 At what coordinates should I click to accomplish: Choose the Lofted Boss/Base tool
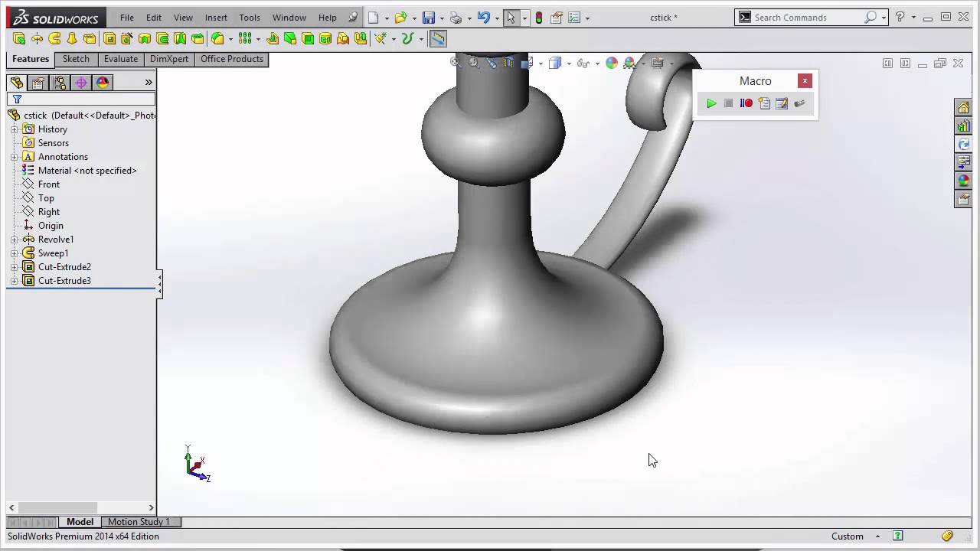pyautogui.click(x=72, y=38)
